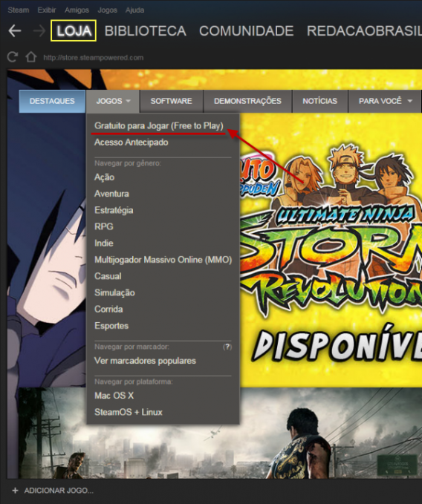Viewport: 422px width, 504px height.
Task: Select the DEMONSTRAÇÕES store tab
Action: click(x=247, y=101)
